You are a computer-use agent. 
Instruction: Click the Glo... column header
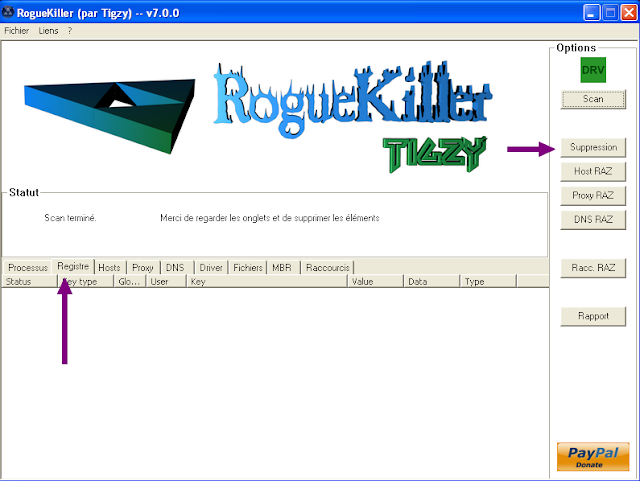pyautogui.click(x=130, y=282)
